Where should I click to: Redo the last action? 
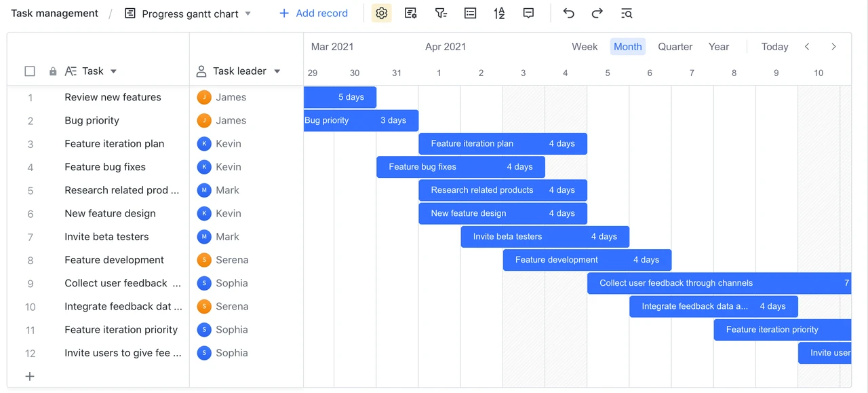[597, 13]
